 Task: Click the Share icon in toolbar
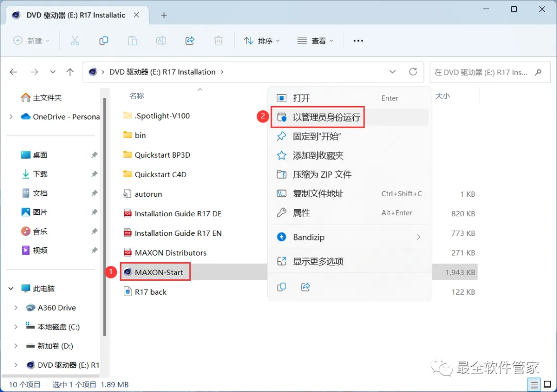(190, 41)
